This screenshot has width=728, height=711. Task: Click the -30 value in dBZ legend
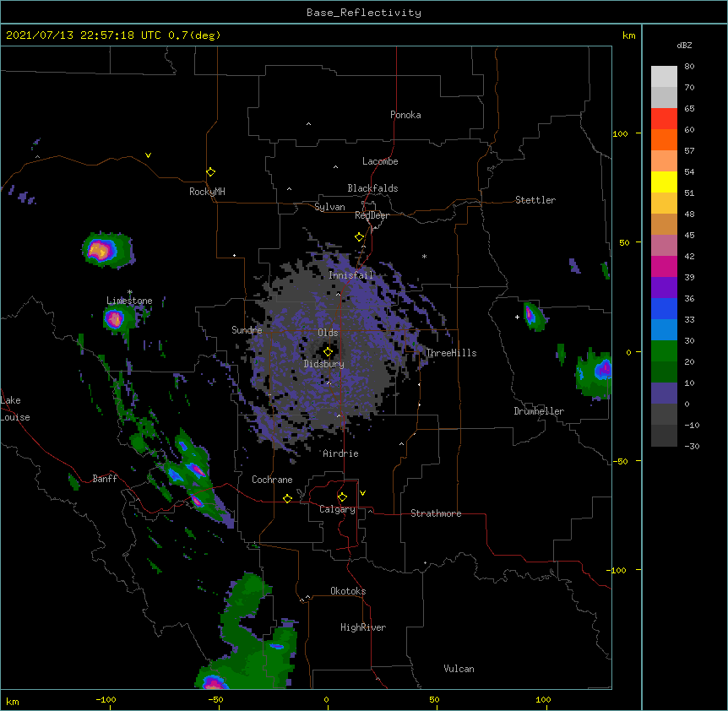pos(692,447)
